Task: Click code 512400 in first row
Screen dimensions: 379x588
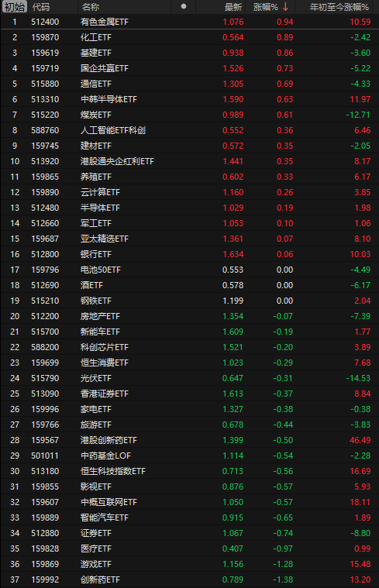Action: coord(45,22)
